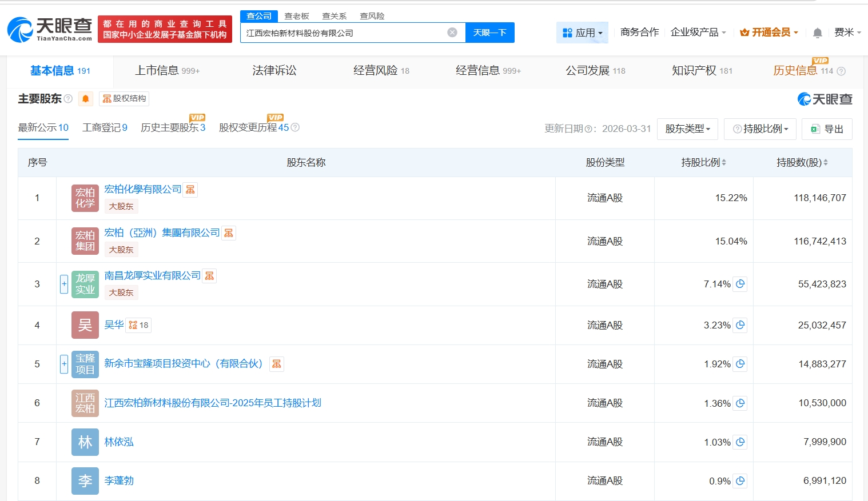Open holding chart icon for 1.92% row
Viewport: 868px width, 501px height.
[740, 364]
